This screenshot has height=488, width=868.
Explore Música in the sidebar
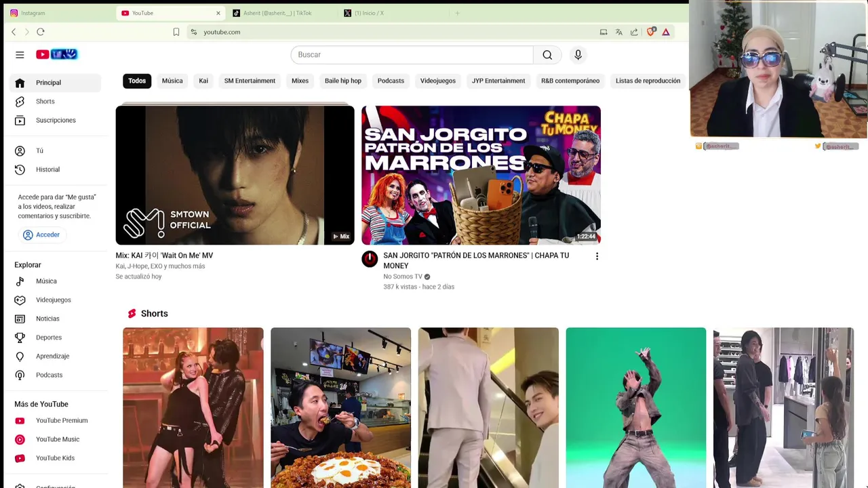(56, 281)
